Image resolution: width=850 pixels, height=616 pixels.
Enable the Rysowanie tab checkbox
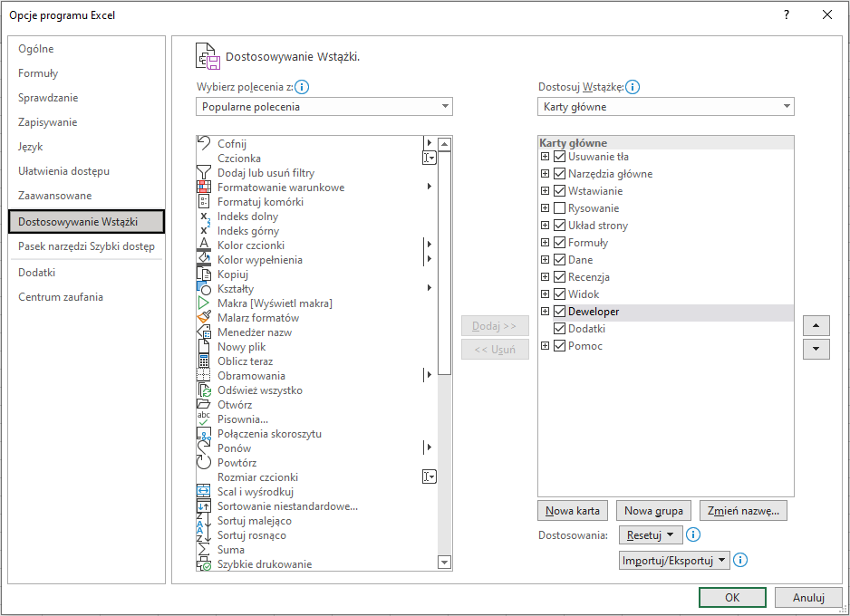(x=559, y=208)
